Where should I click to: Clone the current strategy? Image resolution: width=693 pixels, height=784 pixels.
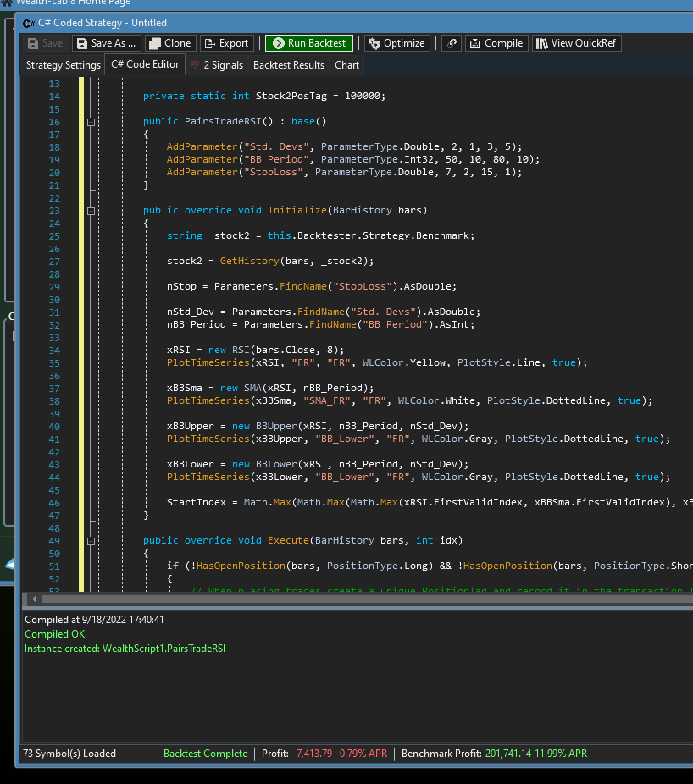coord(170,43)
